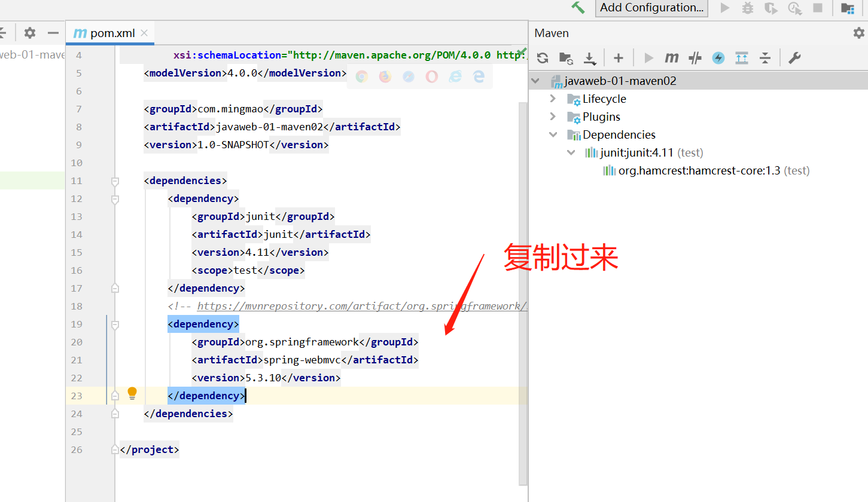Click Maven panel title
Image resolution: width=868 pixels, height=502 pixels.
point(552,33)
